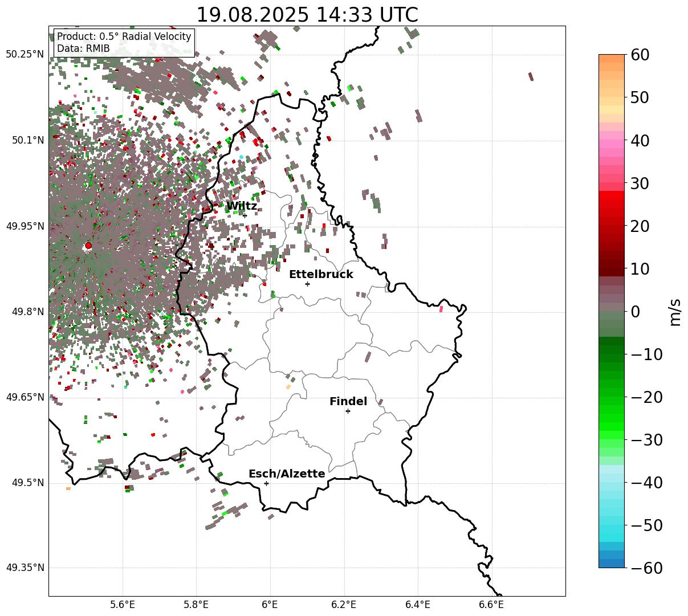The image size is (688, 616).
Task: Click the 6.6°E longitude tick label
Action: (491, 605)
